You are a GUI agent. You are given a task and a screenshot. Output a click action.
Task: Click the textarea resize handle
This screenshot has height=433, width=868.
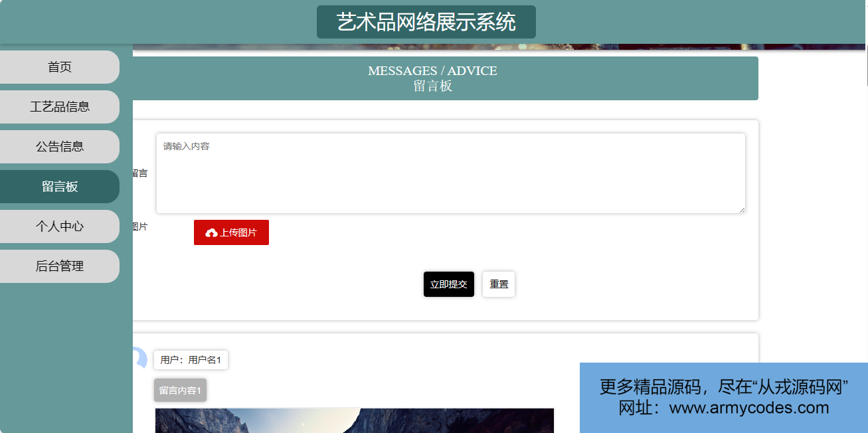[741, 209]
